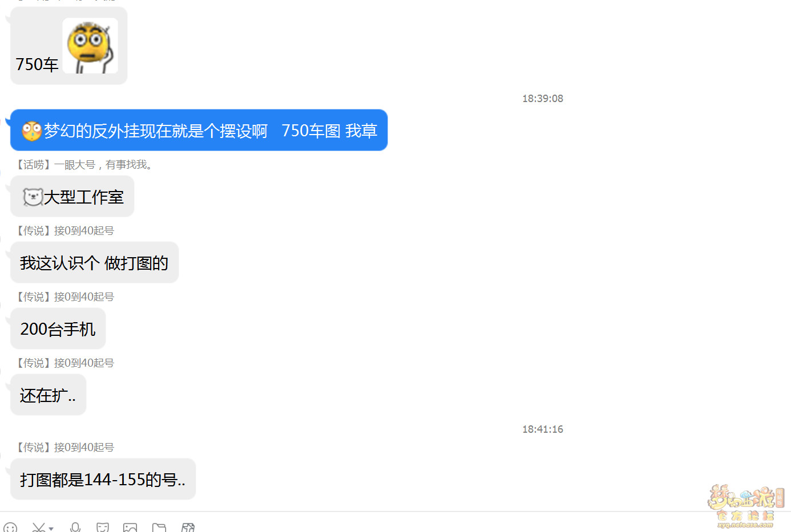
Task: Click the 750车 message bubble
Action: pos(69,46)
